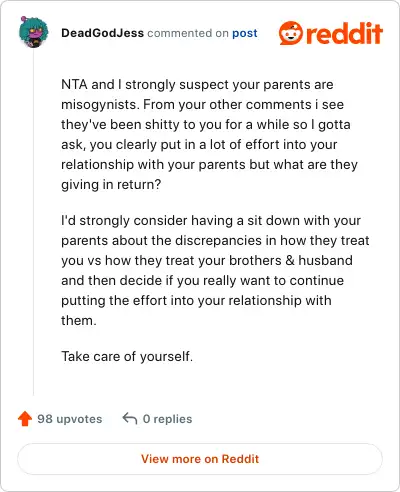Click the word "misogynists" in the comment
400x492 pixels.
click(99, 105)
